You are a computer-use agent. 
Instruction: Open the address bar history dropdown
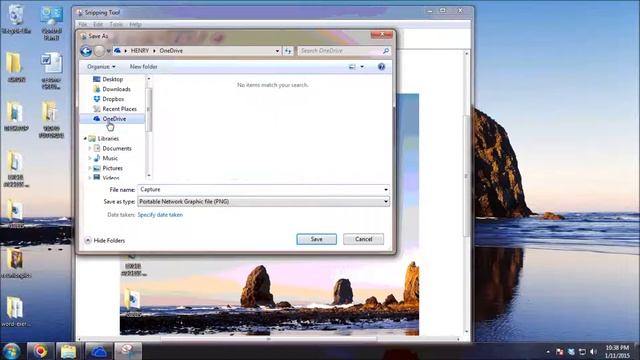277,51
